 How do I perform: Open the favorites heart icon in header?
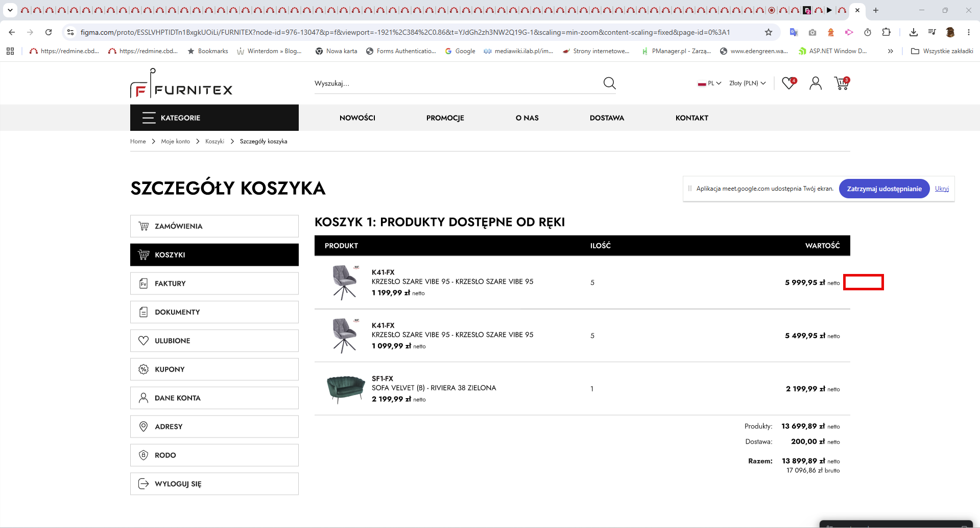point(790,83)
